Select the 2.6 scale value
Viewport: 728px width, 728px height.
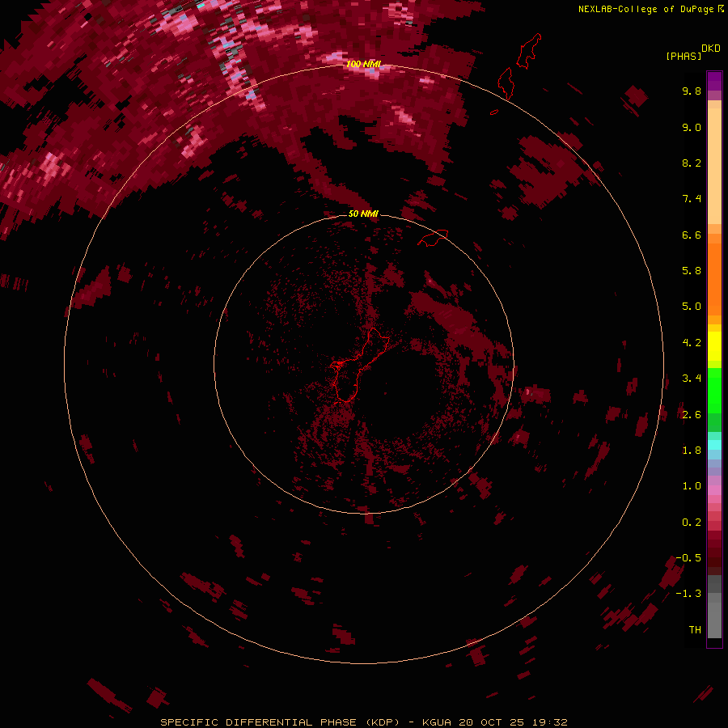(x=692, y=415)
